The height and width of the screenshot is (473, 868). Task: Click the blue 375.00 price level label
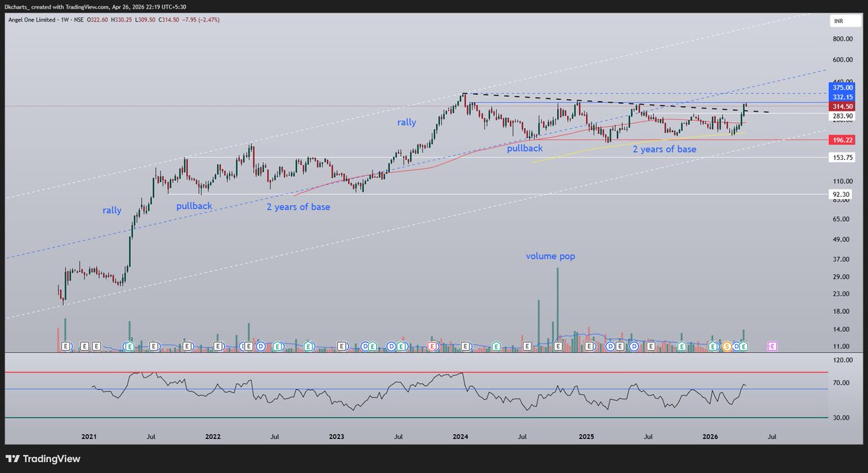click(x=841, y=87)
